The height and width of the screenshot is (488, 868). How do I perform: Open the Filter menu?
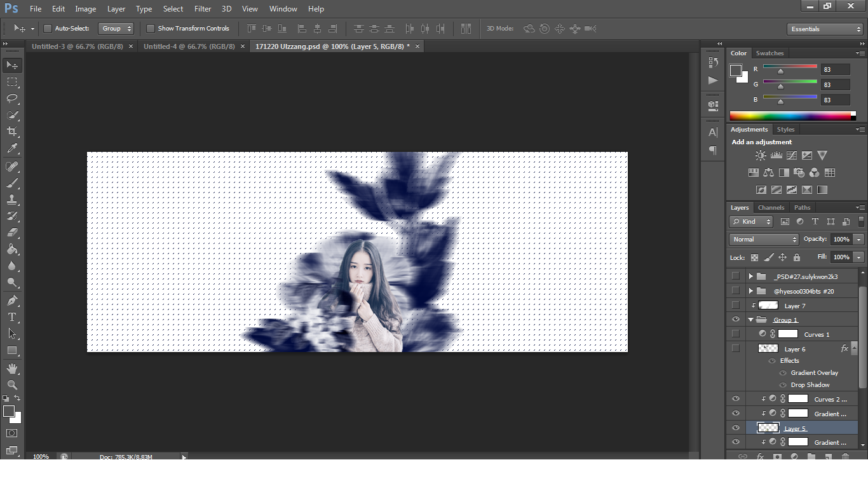click(x=203, y=9)
